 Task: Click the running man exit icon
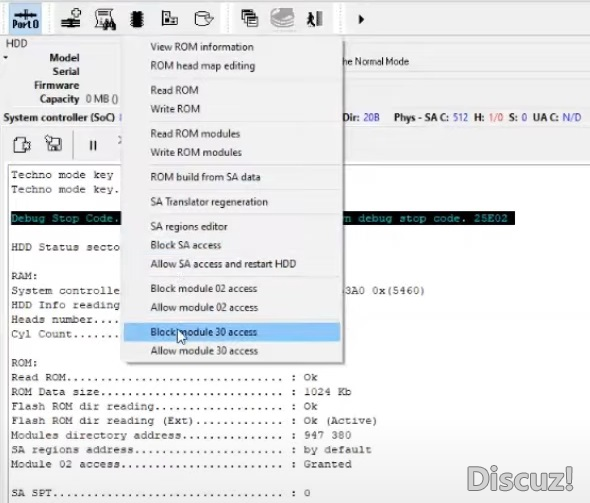tap(315, 19)
